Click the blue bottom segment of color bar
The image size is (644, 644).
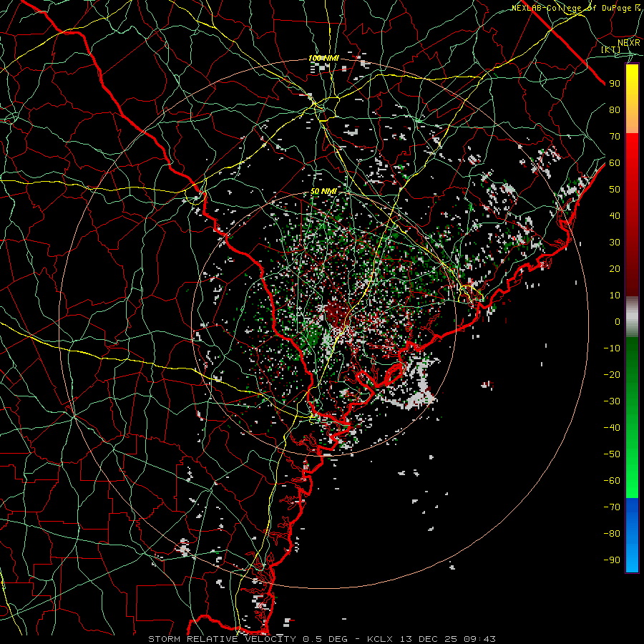coord(632,535)
